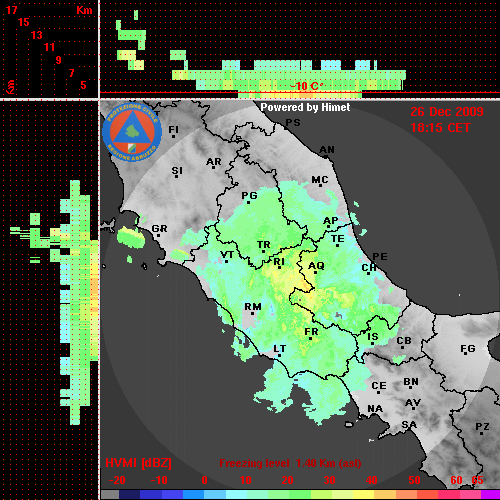Select the AQ province label
Image resolution: width=500 pixels, height=500 pixels.
(x=316, y=266)
